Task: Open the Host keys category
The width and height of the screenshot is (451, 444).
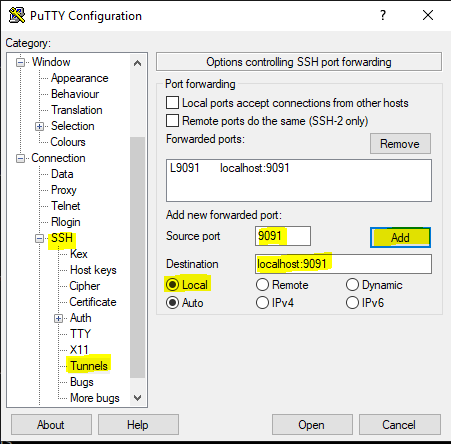Action: (x=93, y=270)
